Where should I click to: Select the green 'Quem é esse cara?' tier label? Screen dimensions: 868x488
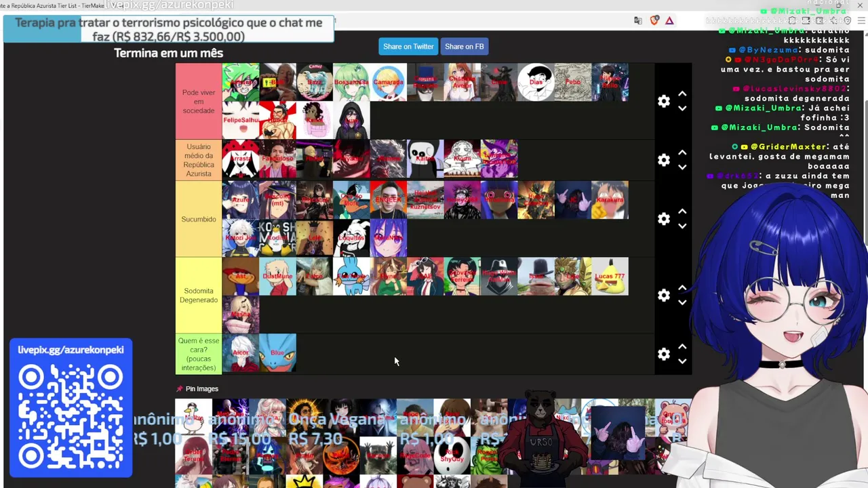[x=199, y=354]
